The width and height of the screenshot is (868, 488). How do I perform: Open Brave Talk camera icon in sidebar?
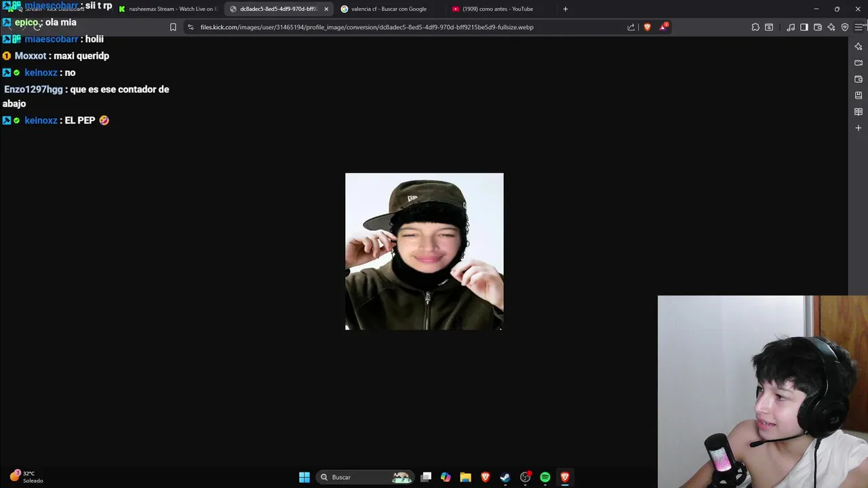[x=859, y=63]
